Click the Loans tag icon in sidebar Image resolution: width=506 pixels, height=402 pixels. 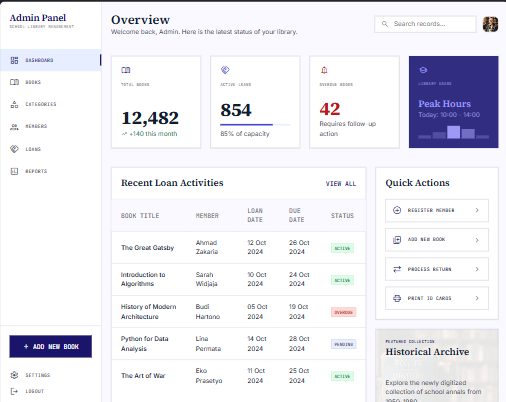[14, 149]
